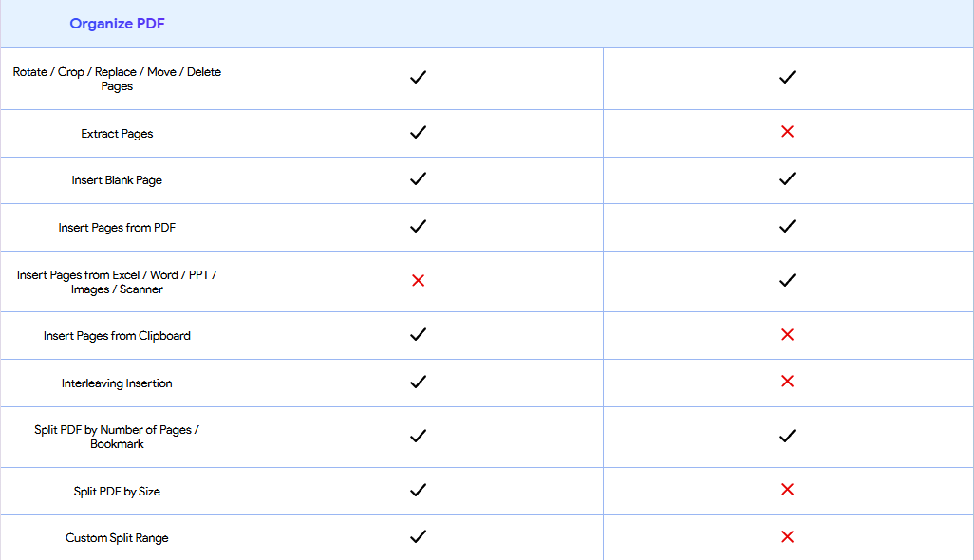Select the Insert Blank Page label
Viewport: 974px width, 560px height.
(117, 180)
